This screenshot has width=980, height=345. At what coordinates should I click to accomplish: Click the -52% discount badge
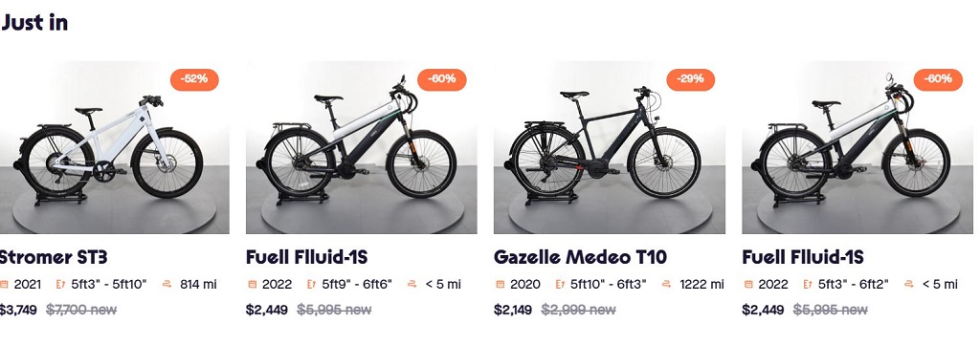[194, 79]
